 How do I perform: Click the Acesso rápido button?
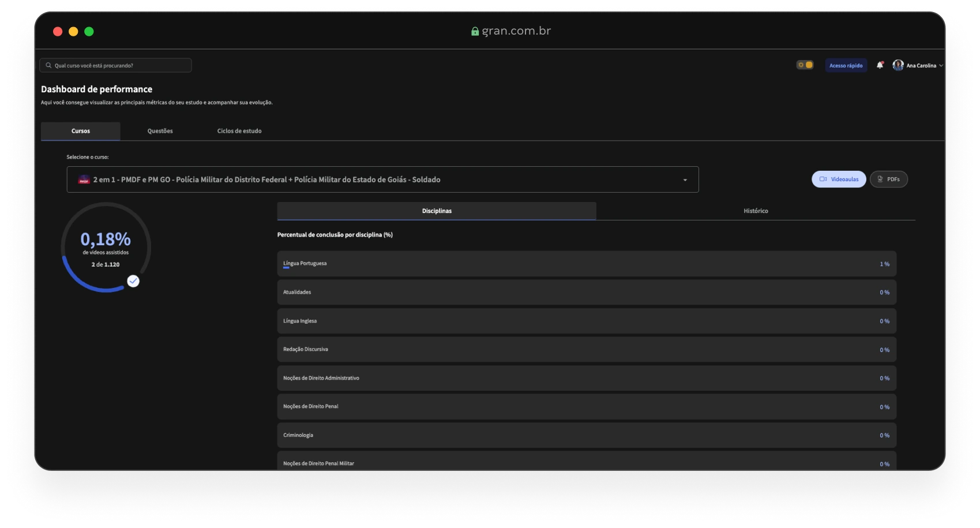click(846, 65)
